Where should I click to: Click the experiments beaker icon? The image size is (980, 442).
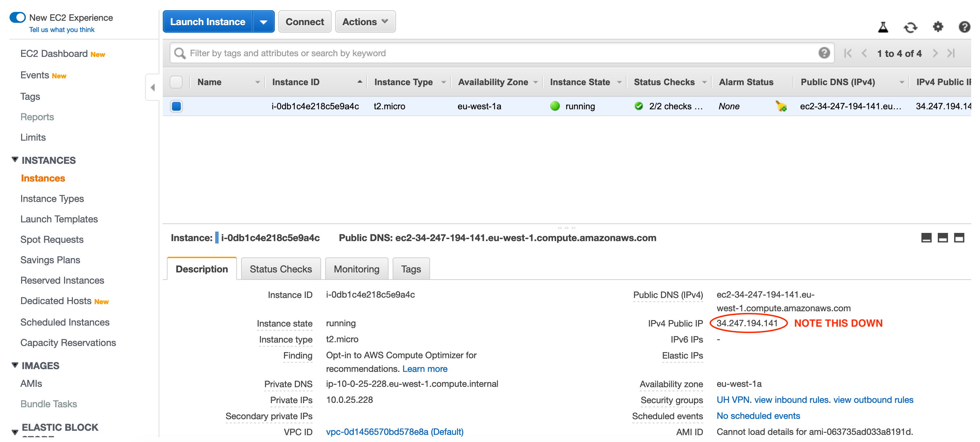(883, 27)
